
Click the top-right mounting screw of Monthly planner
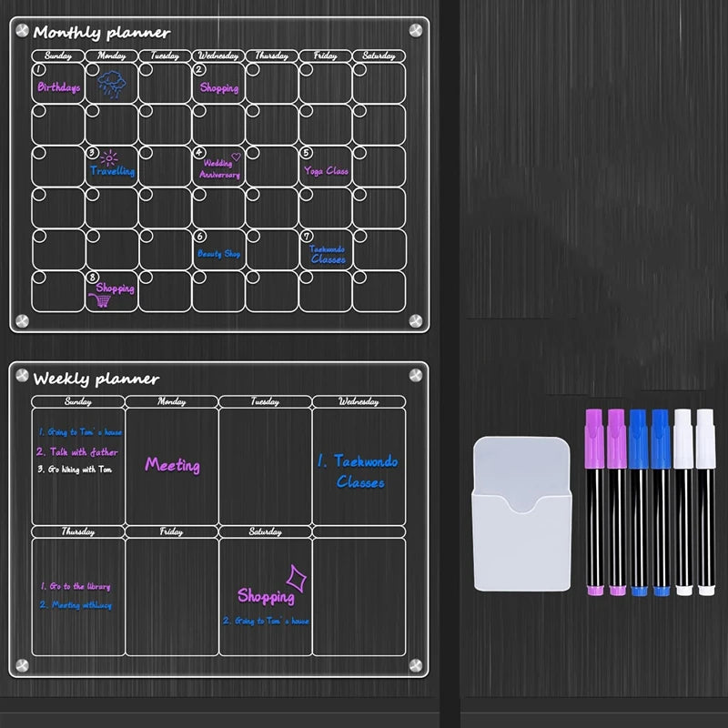[417, 30]
